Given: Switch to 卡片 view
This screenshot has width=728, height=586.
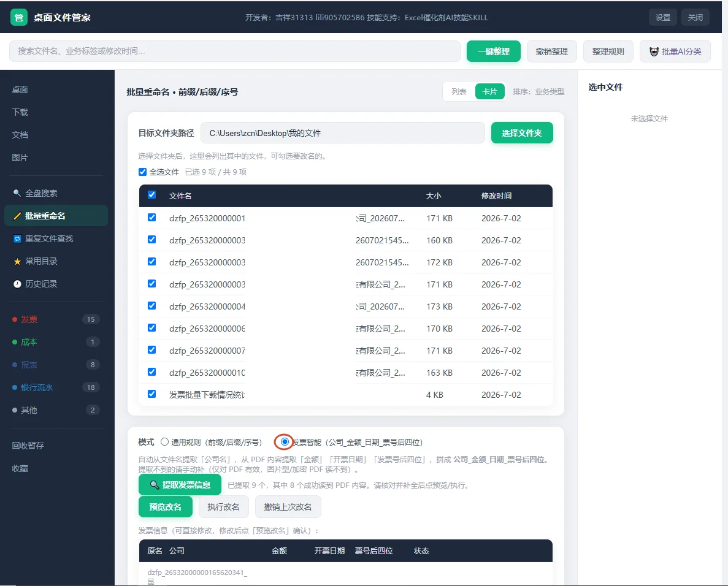Looking at the screenshot, I should (489, 92).
